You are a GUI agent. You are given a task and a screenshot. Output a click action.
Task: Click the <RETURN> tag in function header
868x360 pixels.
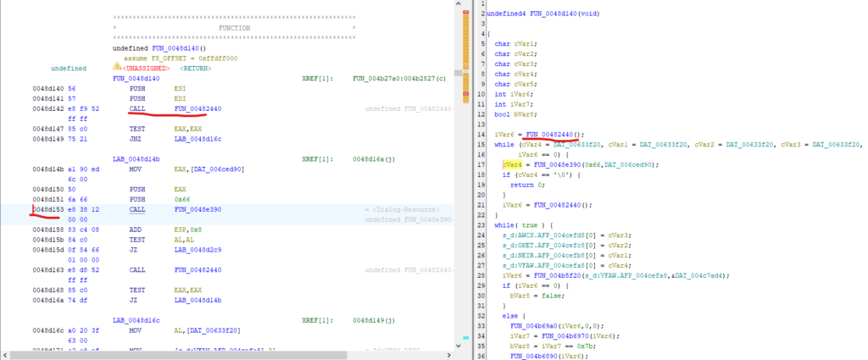point(195,68)
